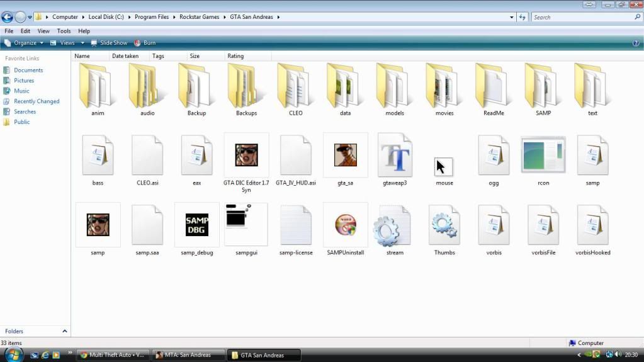
Task: Open the Organize dropdown
Action: [x=24, y=43]
